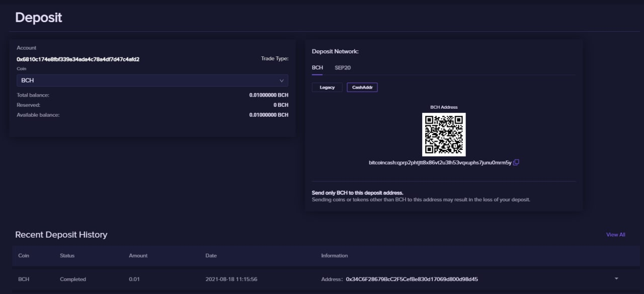Click the date 2021-08-18 11:15:56
This screenshot has width=644, height=294.
coord(231,279)
